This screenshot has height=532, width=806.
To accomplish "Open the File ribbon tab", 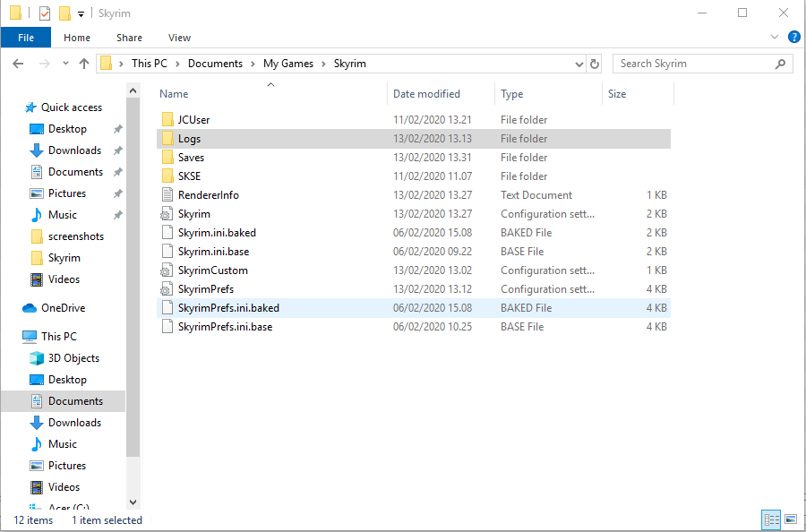I will [26, 38].
